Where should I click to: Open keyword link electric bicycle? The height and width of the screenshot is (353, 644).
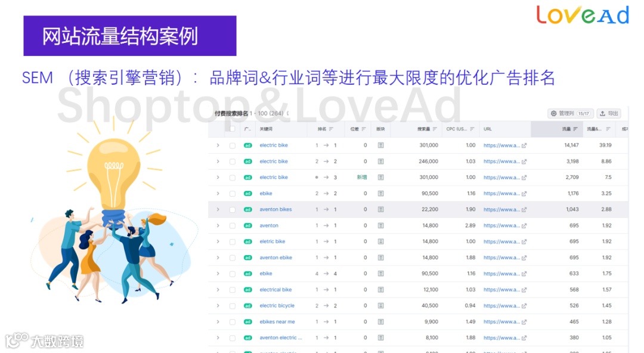277,306
